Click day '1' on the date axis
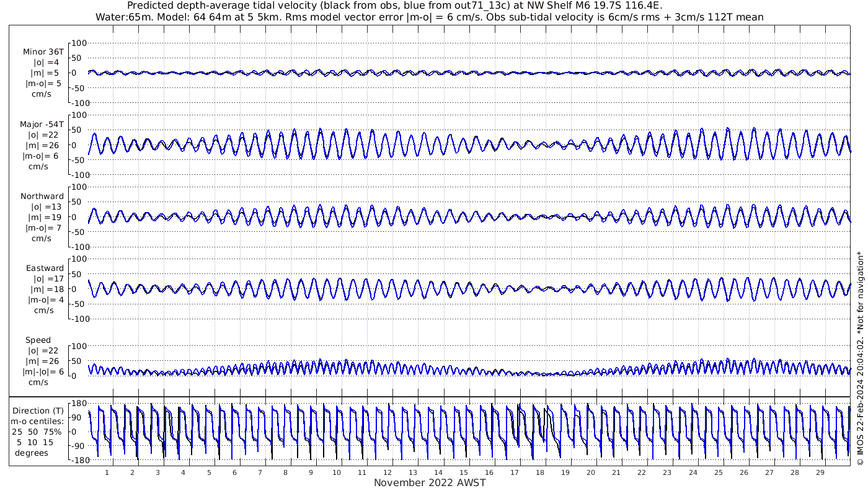The width and height of the screenshot is (868, 496). click(x=107, y=472)
